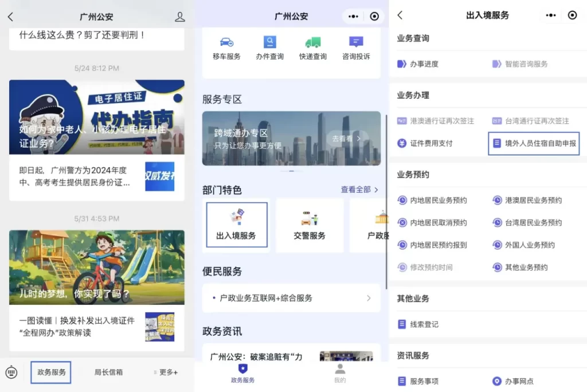Open 移车服务 car icon
Screen dimensions: 587x392
pos(226,42)
